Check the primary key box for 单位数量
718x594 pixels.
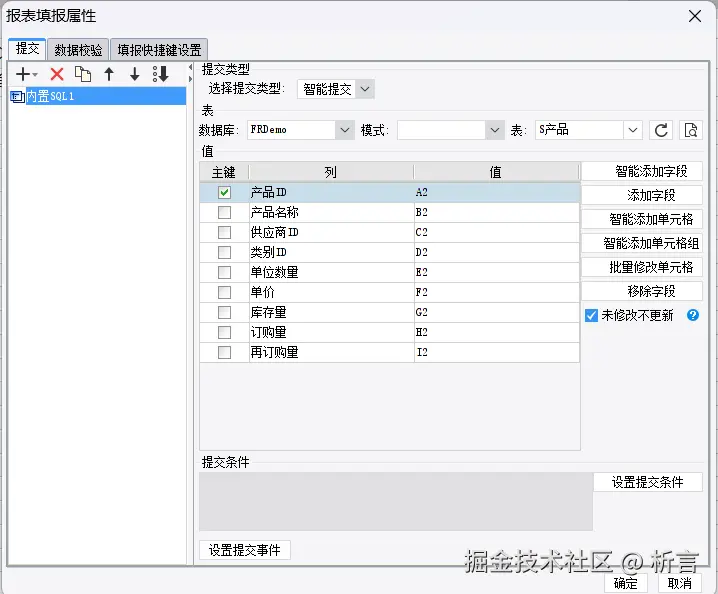pyautogui.click(x=224, y=272)
